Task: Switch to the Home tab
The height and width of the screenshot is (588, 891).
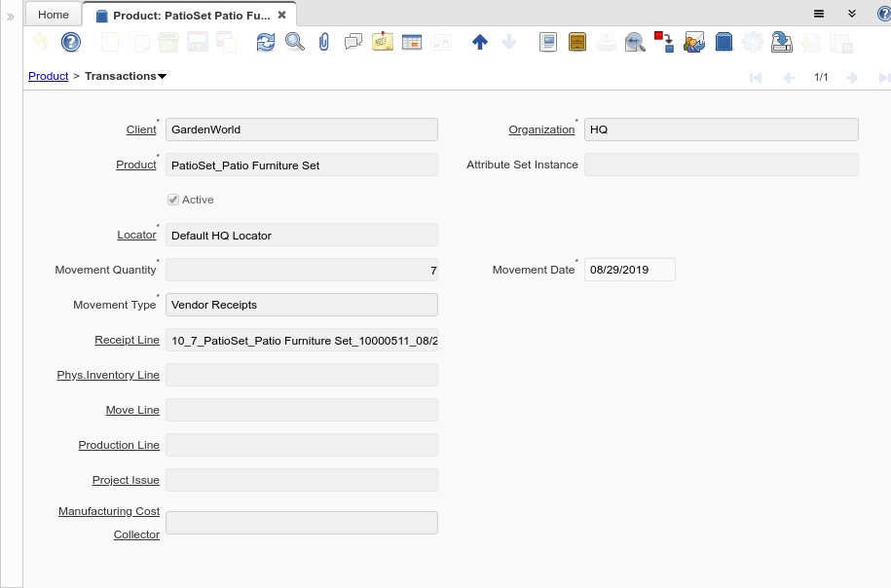Action: (x=54, y=15)
